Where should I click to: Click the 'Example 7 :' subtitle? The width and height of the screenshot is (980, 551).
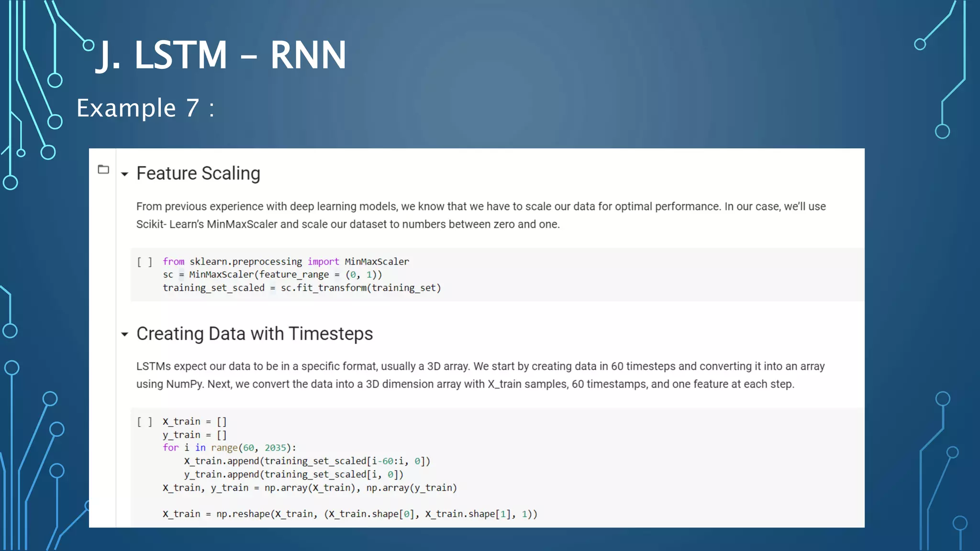point(145,108)
